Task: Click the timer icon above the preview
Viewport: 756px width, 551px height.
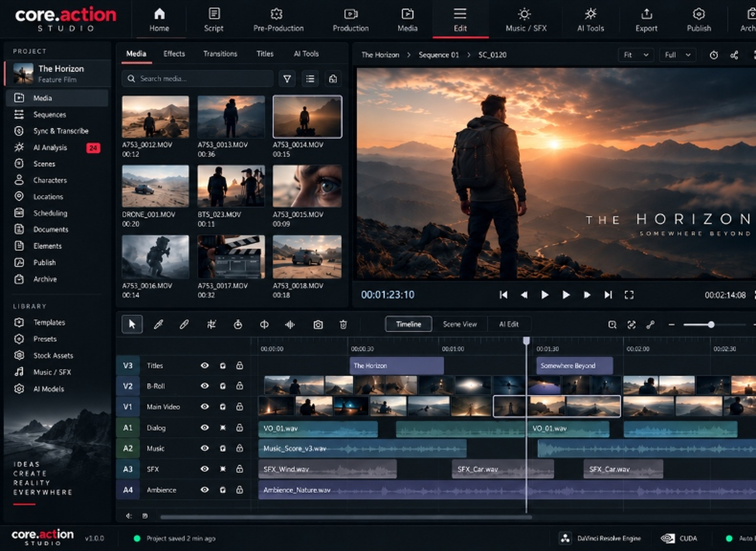Action: click(713, 55)
